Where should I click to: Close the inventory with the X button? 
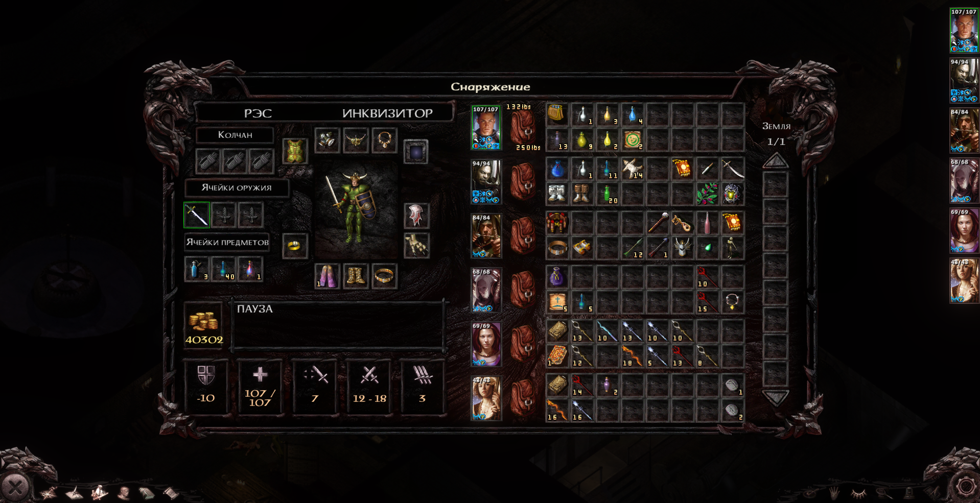click(15, 488)
